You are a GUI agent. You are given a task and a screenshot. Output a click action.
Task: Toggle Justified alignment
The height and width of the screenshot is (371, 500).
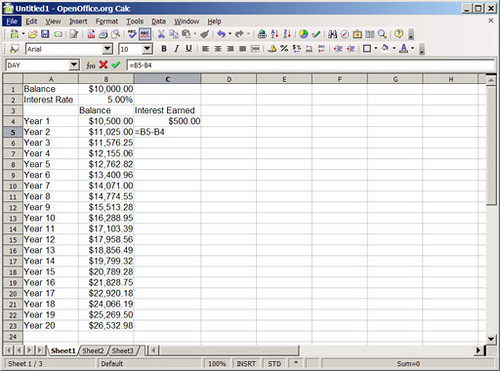(243, 49)
